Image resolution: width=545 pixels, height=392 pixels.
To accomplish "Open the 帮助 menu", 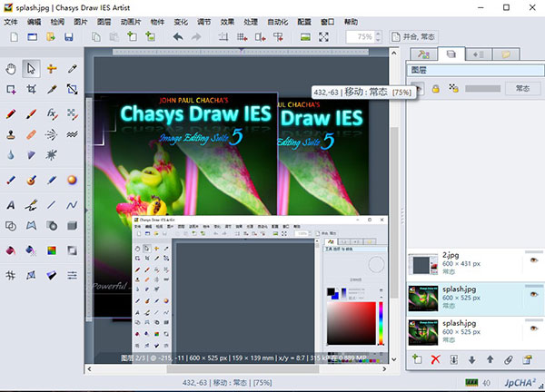I will (x=351, y=22).
